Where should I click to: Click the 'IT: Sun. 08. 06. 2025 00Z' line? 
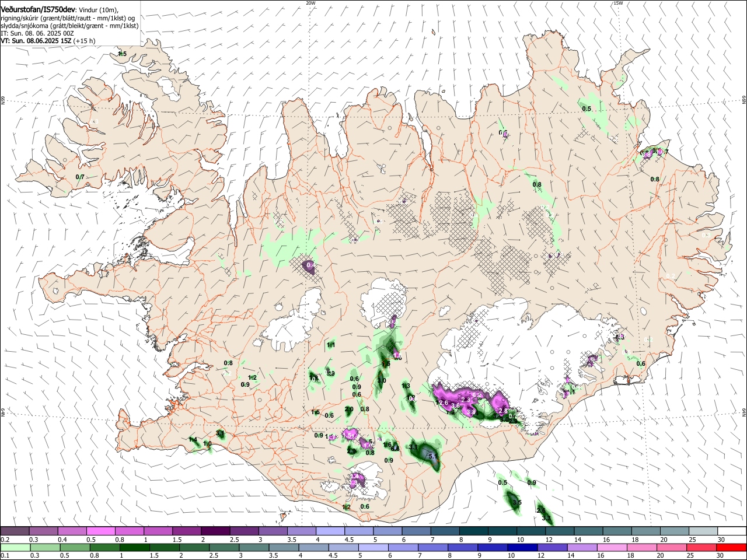pos(37,33)
